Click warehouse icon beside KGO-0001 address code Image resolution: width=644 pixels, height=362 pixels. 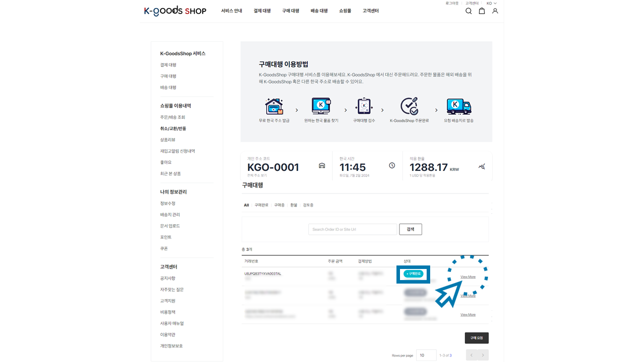(322, 166)
